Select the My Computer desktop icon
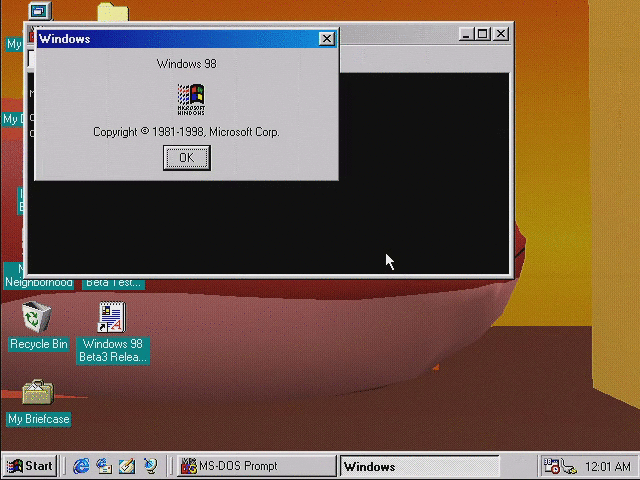 (40, 11)
